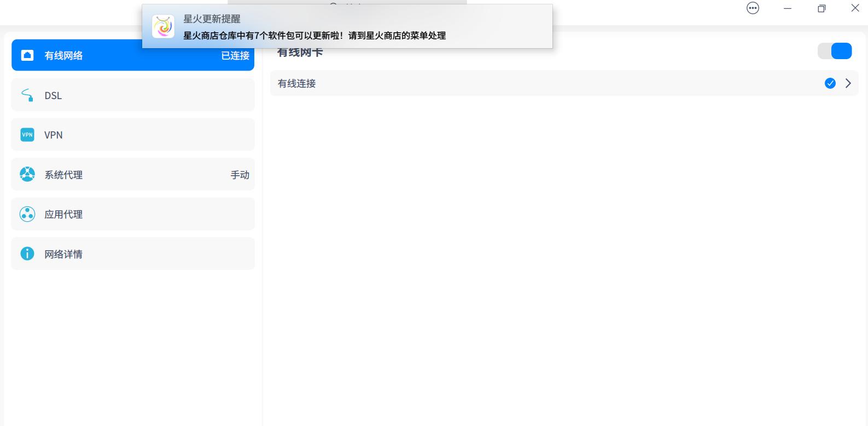Click the system proxy icon
This screenshot has height=426, width=868.
(x=27, y=174)
